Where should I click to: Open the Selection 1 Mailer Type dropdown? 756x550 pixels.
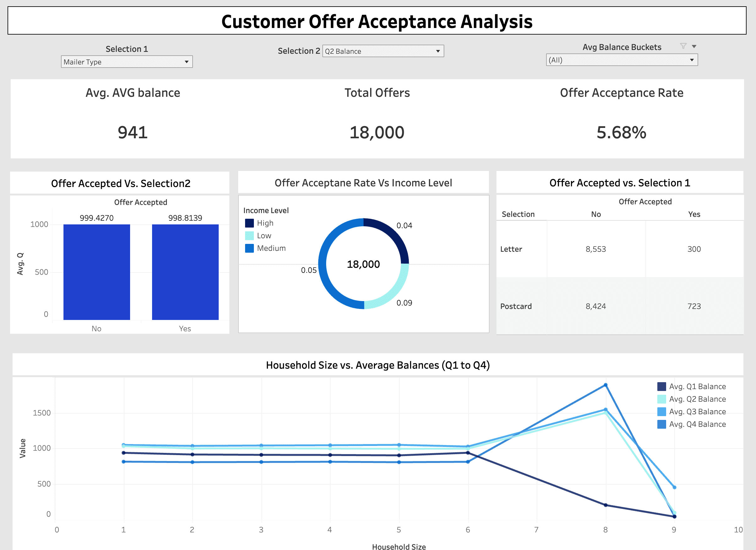(x=127, y=62)
